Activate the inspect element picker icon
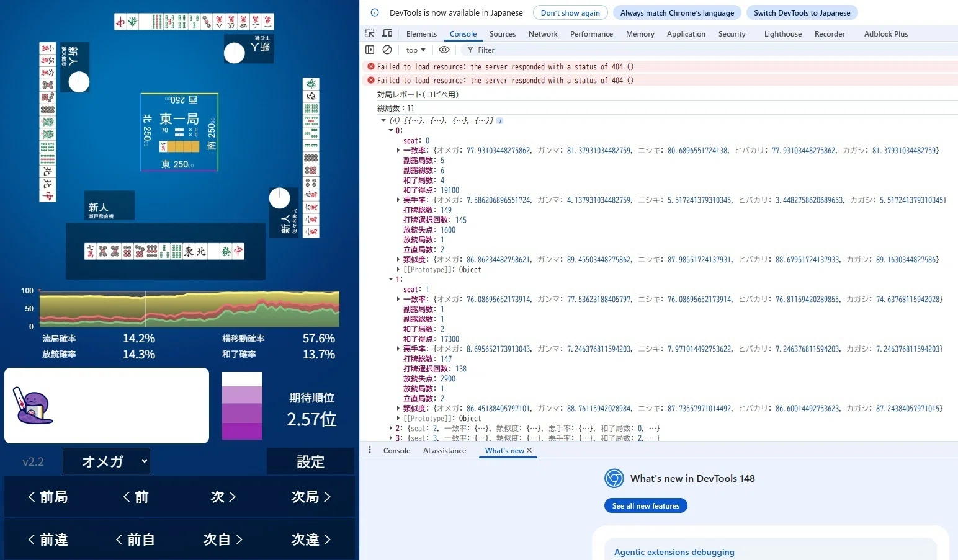Viewport: 958px width, 560px height. pyautogui.click(x=370, y=33)
